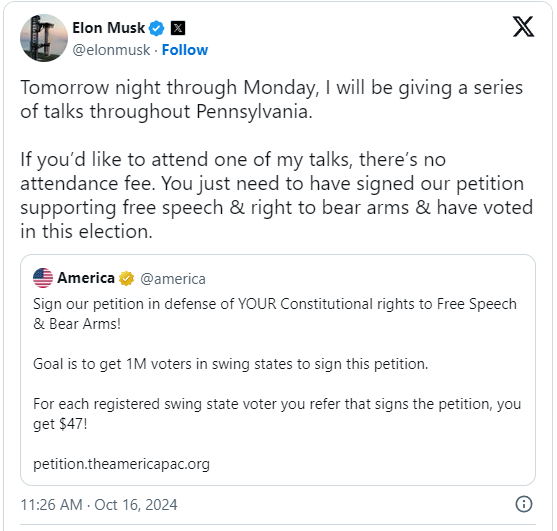Click the blue verified badge next to Elon Musk
Viewport: 557px width, 531px height.
coord(156,28)
